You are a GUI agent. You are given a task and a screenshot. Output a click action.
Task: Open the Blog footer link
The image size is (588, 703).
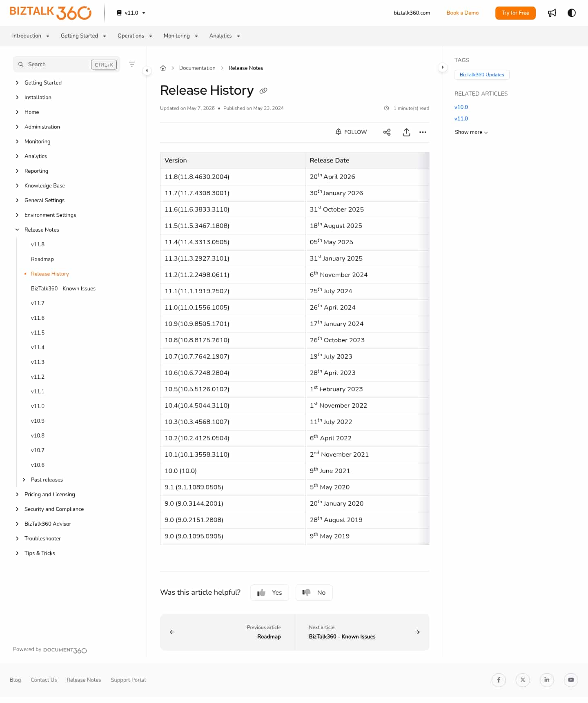point(15,680)
